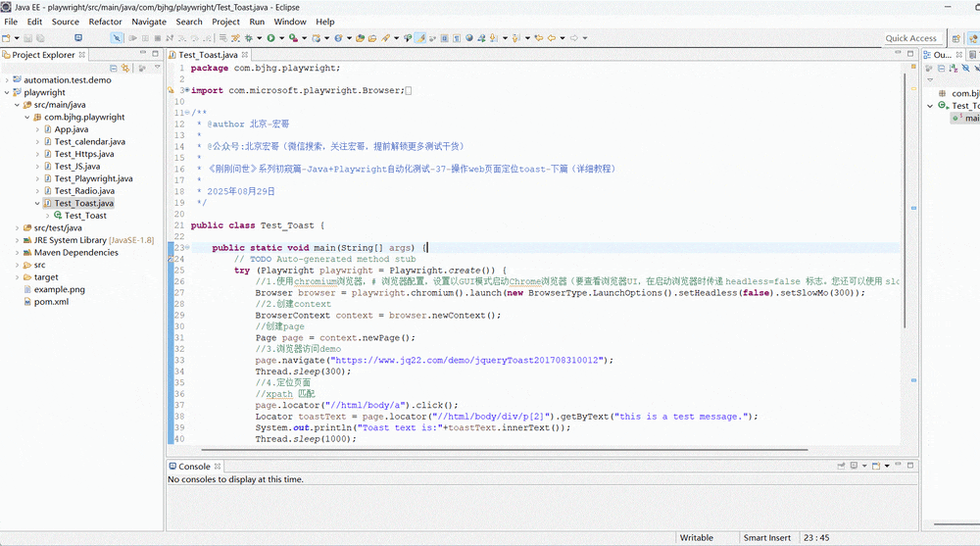Click the editor horizontal scrollbar
This screenshot has width=980, height=546.
[x=505, y=449]
